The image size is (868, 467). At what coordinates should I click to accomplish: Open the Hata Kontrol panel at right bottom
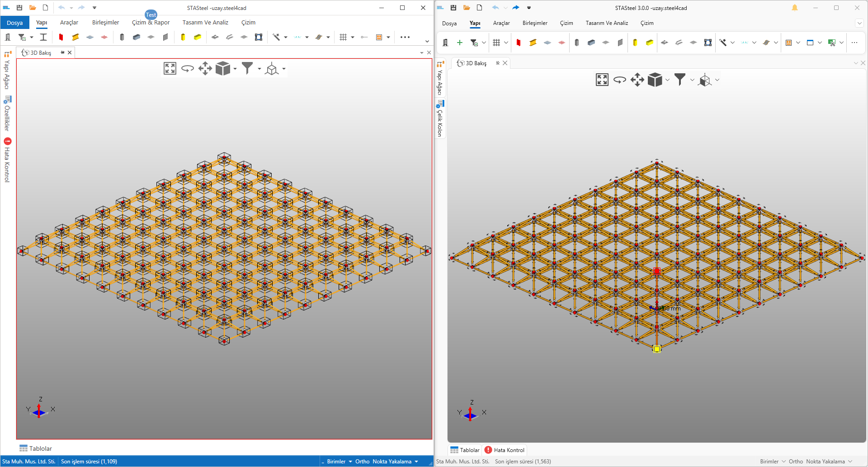click(505, 450)
